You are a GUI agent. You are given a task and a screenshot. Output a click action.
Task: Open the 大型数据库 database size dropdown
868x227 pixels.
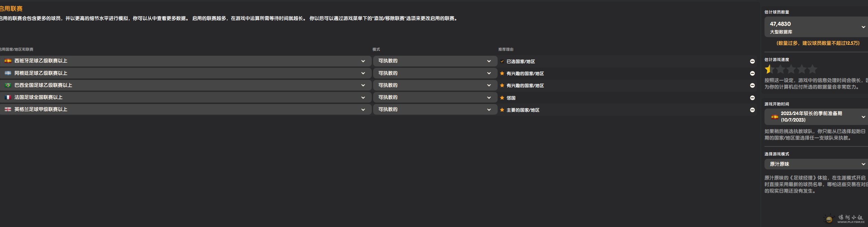point(863,27)
